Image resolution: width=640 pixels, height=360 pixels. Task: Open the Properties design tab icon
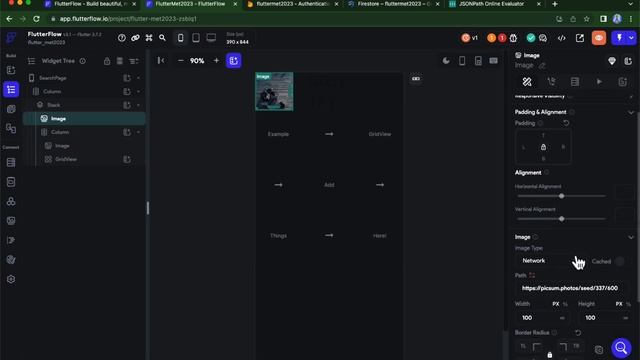pos(527,82)
